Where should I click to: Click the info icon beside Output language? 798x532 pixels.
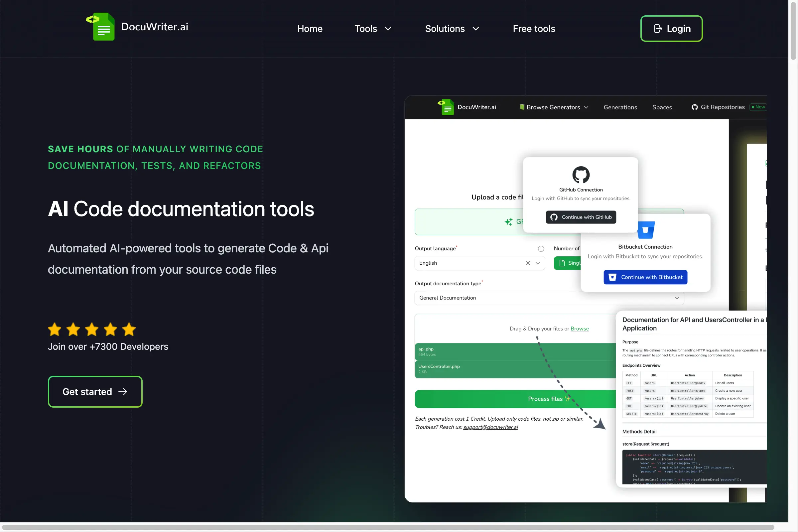(x=541, y=249)
